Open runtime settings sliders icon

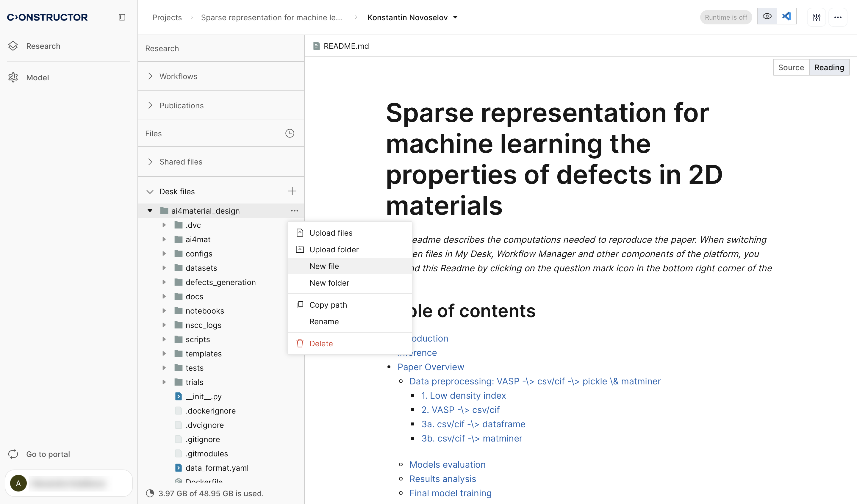coord(816,17)
